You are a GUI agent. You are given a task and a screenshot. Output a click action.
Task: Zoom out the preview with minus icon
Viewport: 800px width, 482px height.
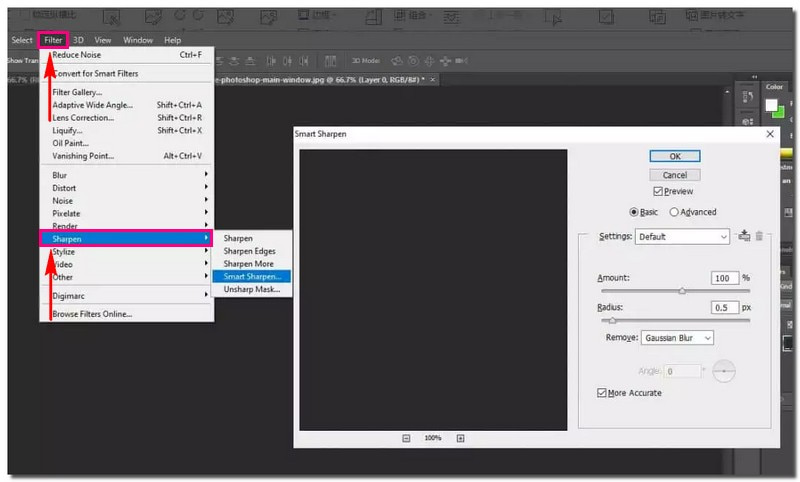click(407, 438)
